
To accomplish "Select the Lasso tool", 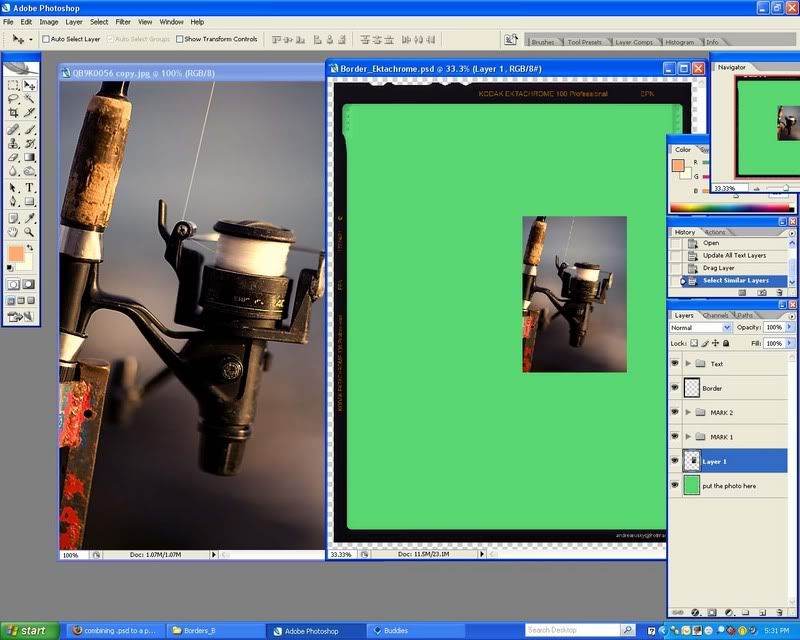I will (x=13, y=100).
